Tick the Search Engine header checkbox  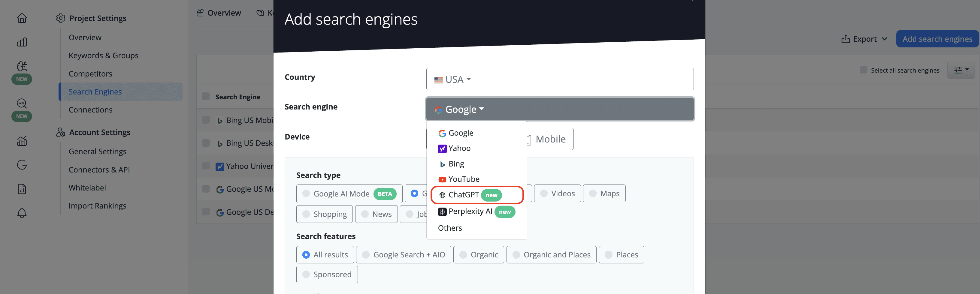206,96
